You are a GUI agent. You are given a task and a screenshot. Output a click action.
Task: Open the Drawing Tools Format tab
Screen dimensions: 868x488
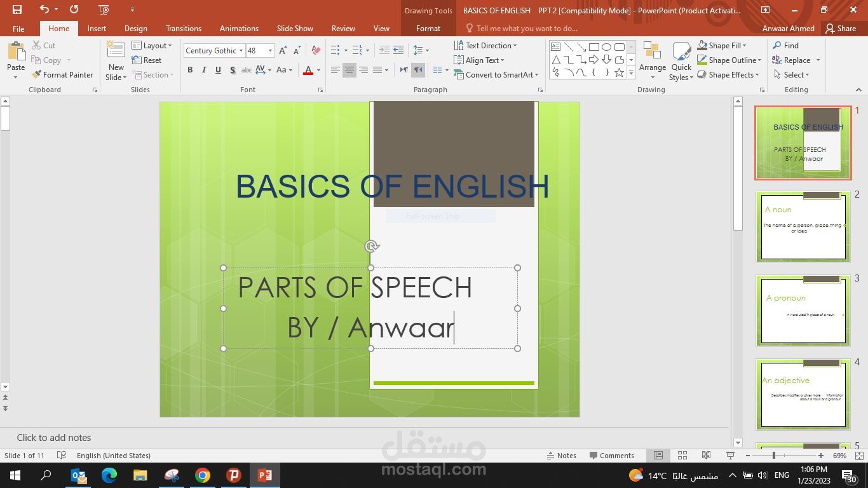coord(428,29)
